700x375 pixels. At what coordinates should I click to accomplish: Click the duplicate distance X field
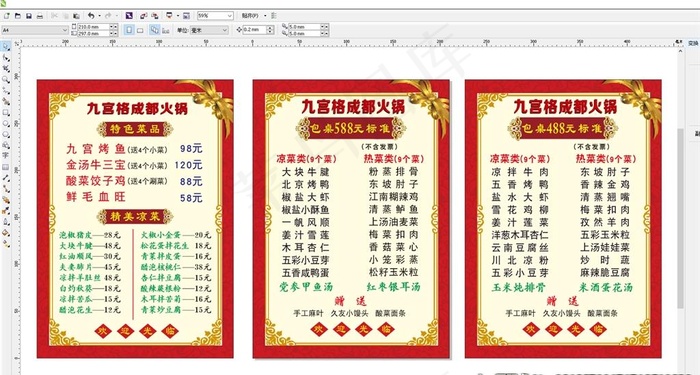click(x=304, y=27)
